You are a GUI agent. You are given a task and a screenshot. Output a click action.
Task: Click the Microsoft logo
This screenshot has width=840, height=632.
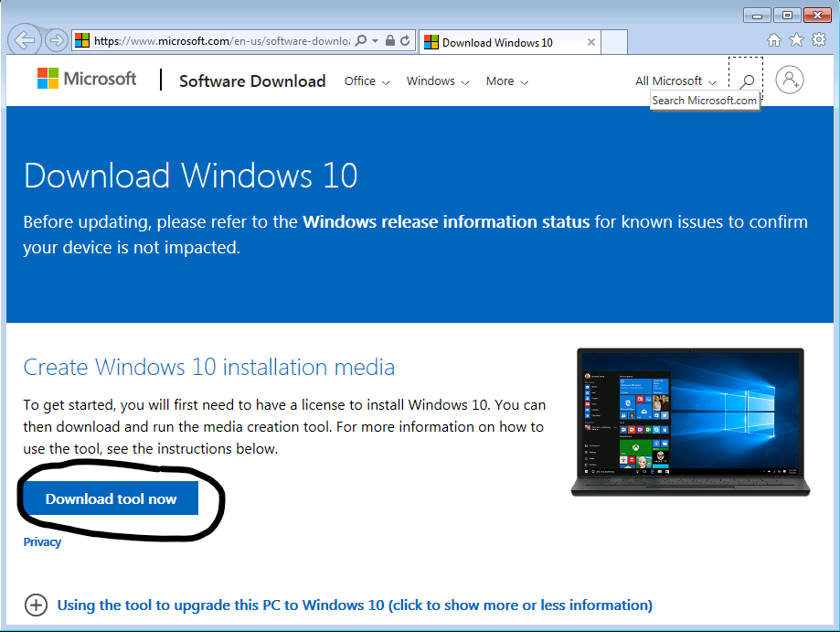(87, 79)
